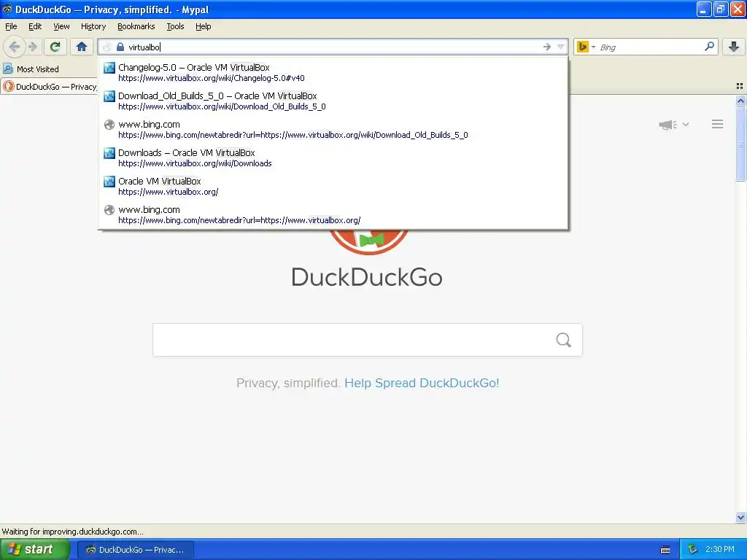Open the Bing search engine selector
The height and width of the screenshot is (560, 747).
(x=586, y=47)
